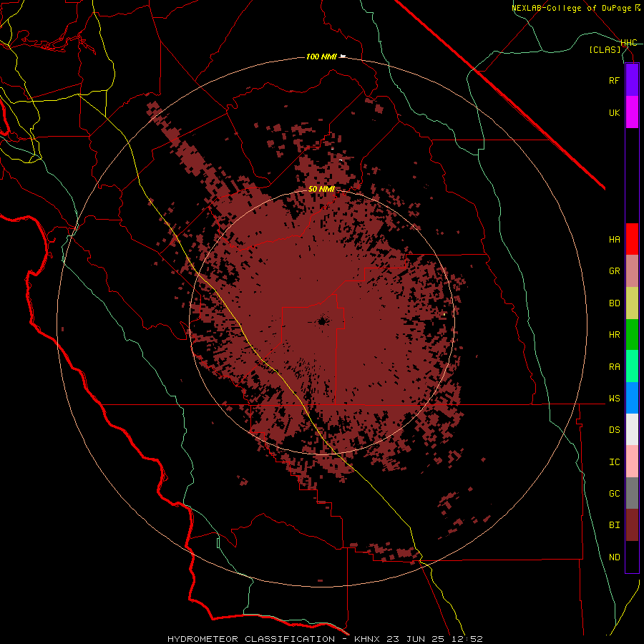Select the BD yellow legend swatch

(x=632, y=303)
